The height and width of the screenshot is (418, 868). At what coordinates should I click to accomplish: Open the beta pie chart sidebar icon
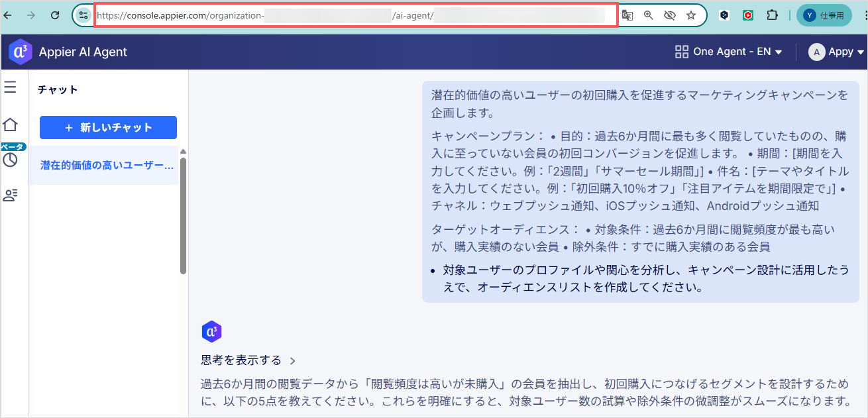pos(10,160)
